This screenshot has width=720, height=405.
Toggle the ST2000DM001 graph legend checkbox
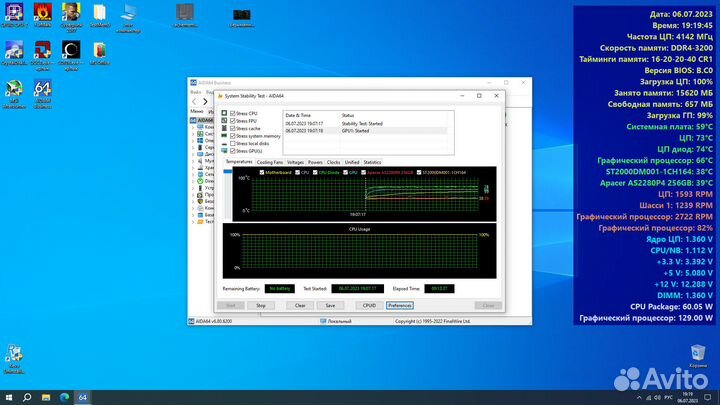(x=418, y=173)
